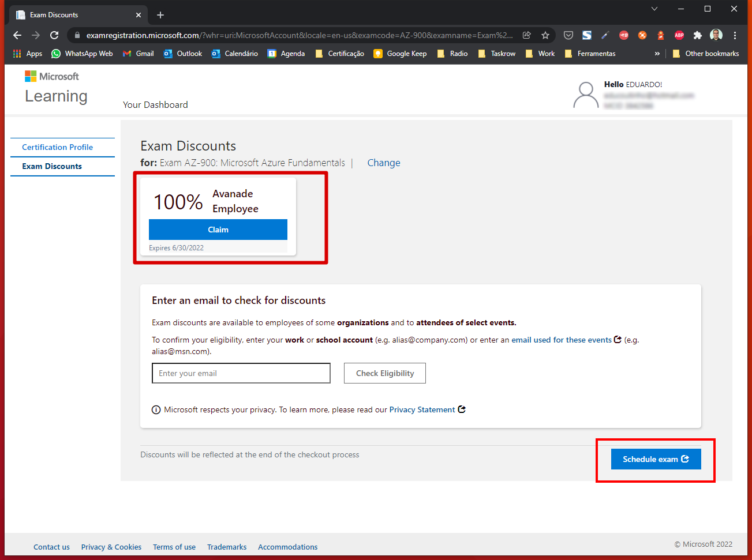
Task: Open Chrome three-dot menu
Action: coord(735,35)
